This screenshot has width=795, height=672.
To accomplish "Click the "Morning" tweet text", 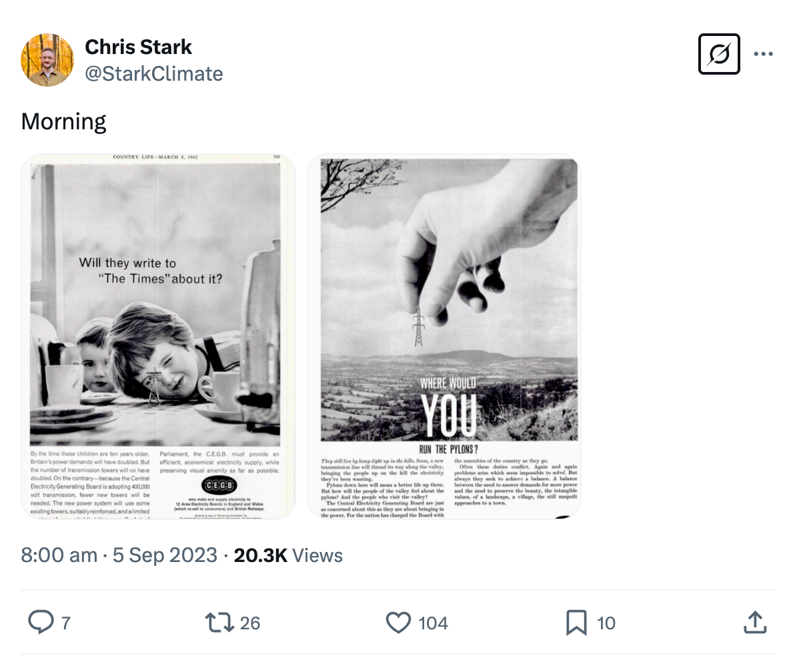I will [64, 121].
